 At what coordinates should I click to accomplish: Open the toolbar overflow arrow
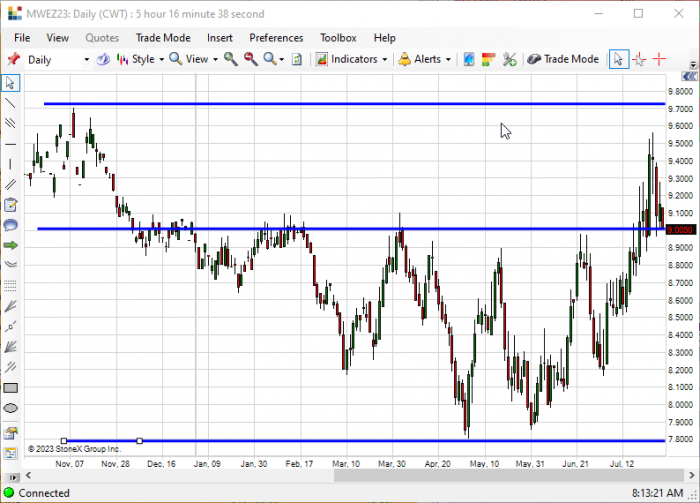click(x=693, y=65)
